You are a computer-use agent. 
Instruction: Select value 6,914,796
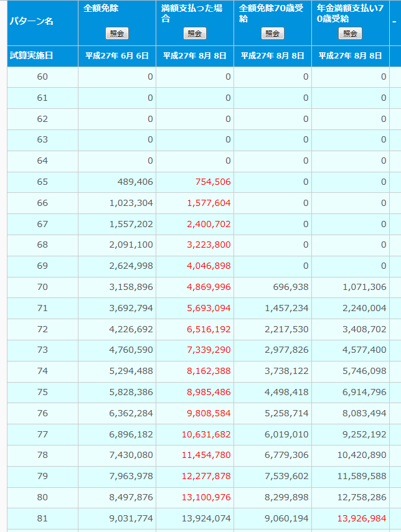point(364,392)
